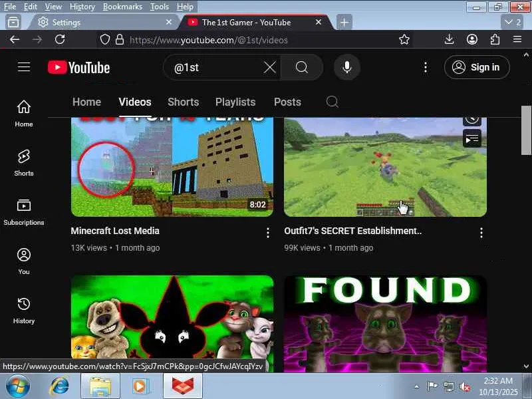Open the browser application menu
This screenshot has height=399, width=532.
pyautogui.click(x=517, y=40)
